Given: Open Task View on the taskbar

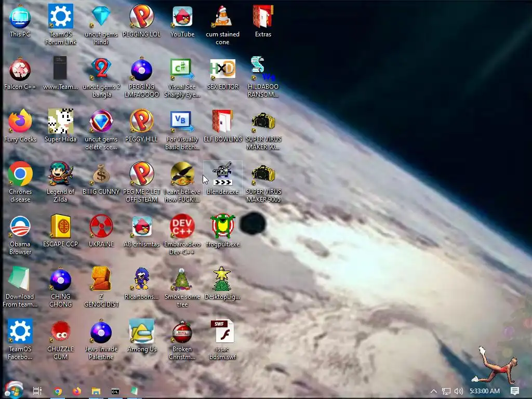Looking at the screenshot, I should pos(37,391).
